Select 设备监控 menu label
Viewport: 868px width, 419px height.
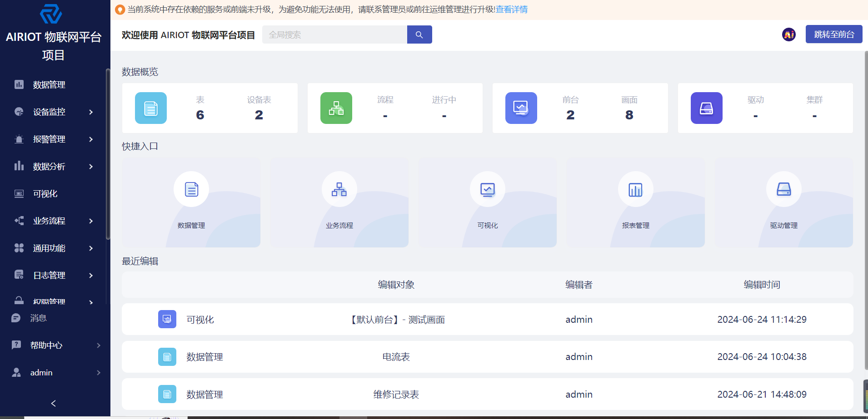click(49, 112)
